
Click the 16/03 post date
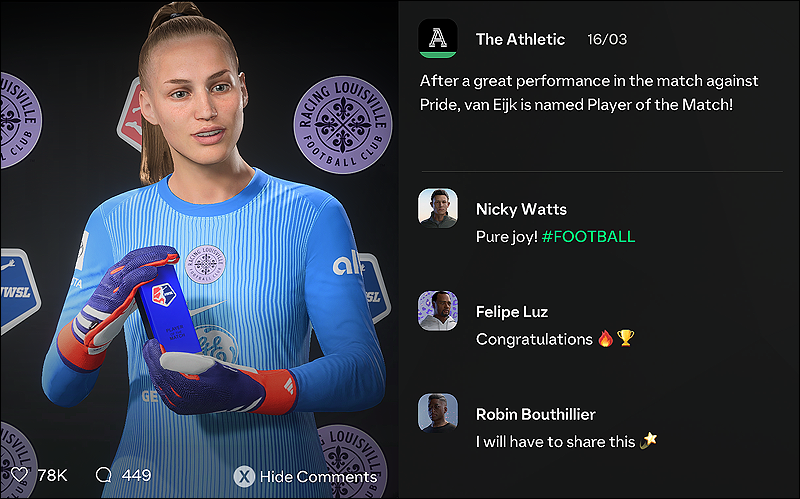click(x=607, y=39)
